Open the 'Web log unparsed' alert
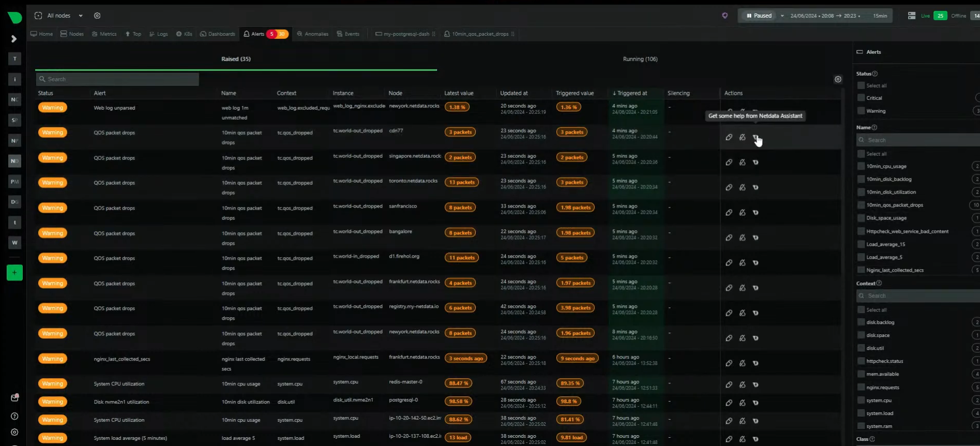This screenshot has width=980, height=446. pos(114,108)
